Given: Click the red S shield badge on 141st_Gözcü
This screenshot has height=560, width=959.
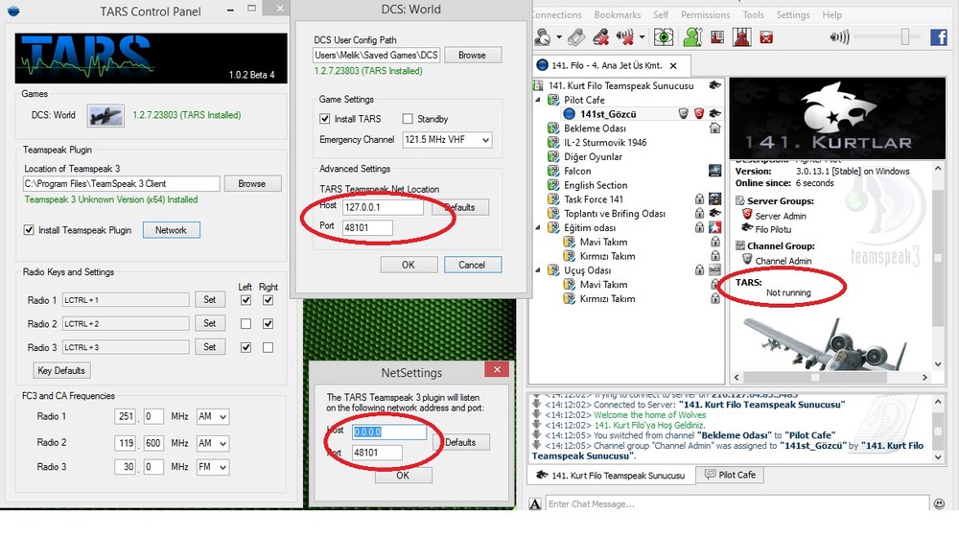Looking at the screenshot, I should tap(698, 114).
